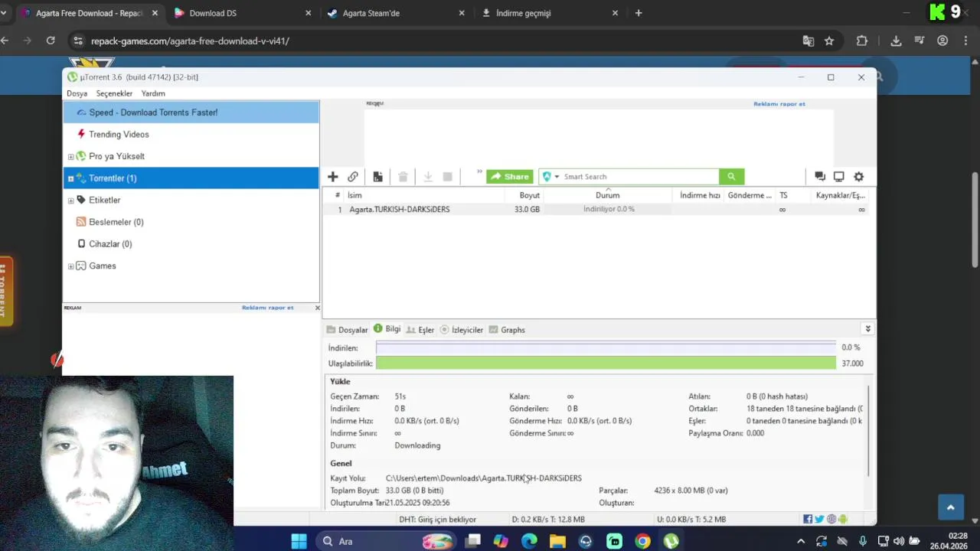Image resolution: width=980 pixels, height=551 pixels.
Task: Expand the Torrentler (1) tree node
Action: pyautogui.click(x=70, y=178)
